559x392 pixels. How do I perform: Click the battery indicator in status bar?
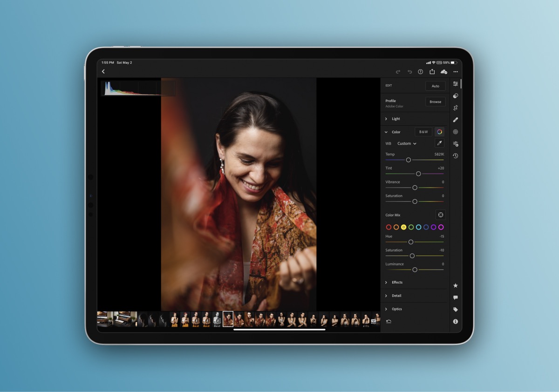(x=454, y=62)
